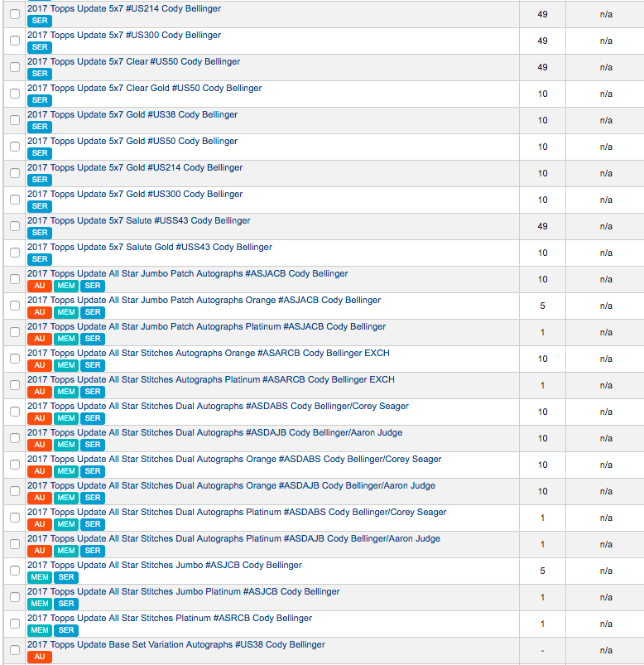Click MEM badge under All Star Stitches Jumbo #ASJCB

coord(40,577)
